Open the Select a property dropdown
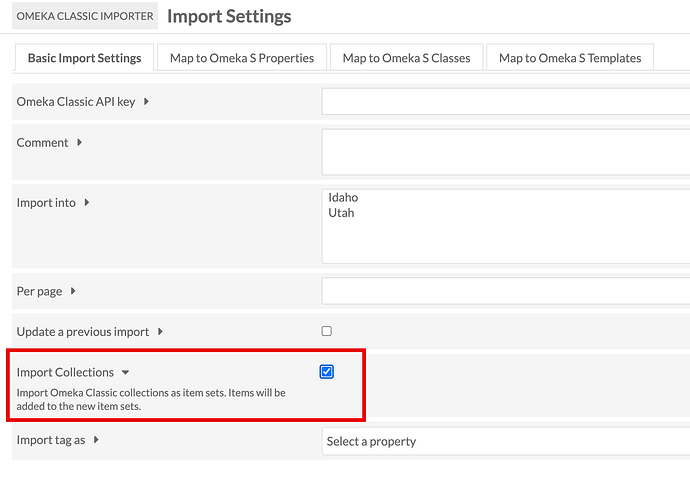The image size is (690, 487). 506,441
